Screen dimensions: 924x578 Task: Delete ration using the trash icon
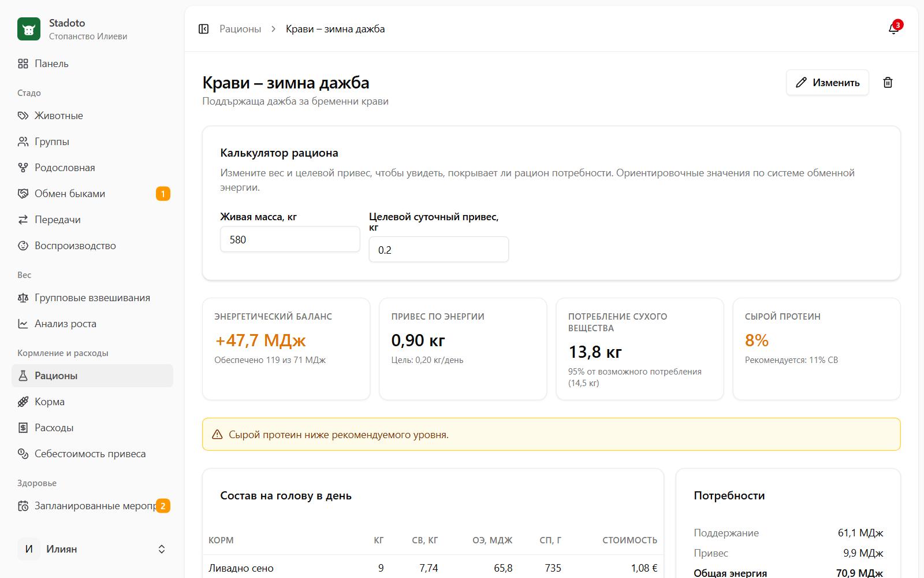(x=888, y=83)
